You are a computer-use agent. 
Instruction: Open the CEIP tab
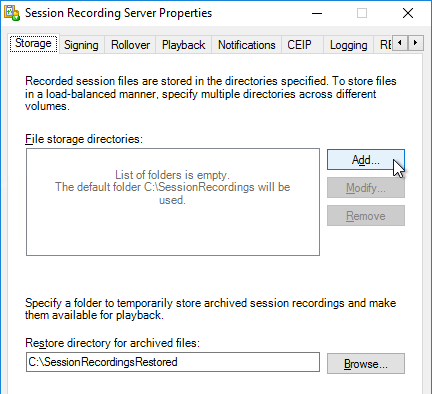coord(299,45)
